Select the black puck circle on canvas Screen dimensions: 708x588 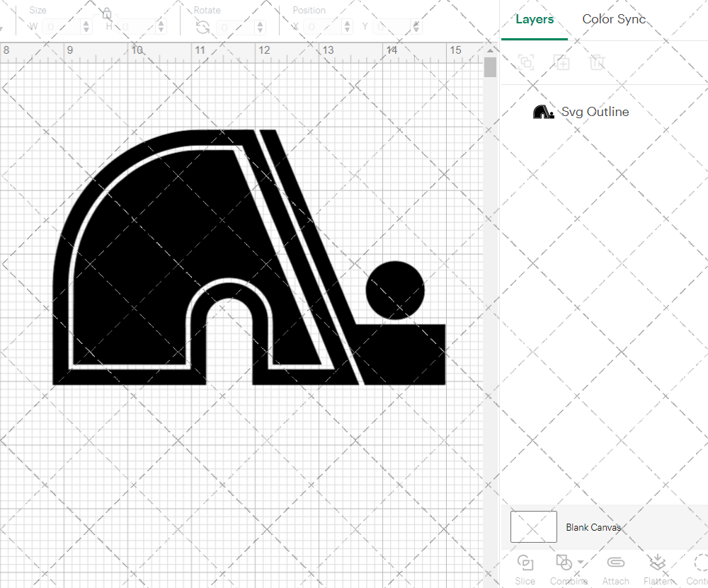tap(395, 290)
